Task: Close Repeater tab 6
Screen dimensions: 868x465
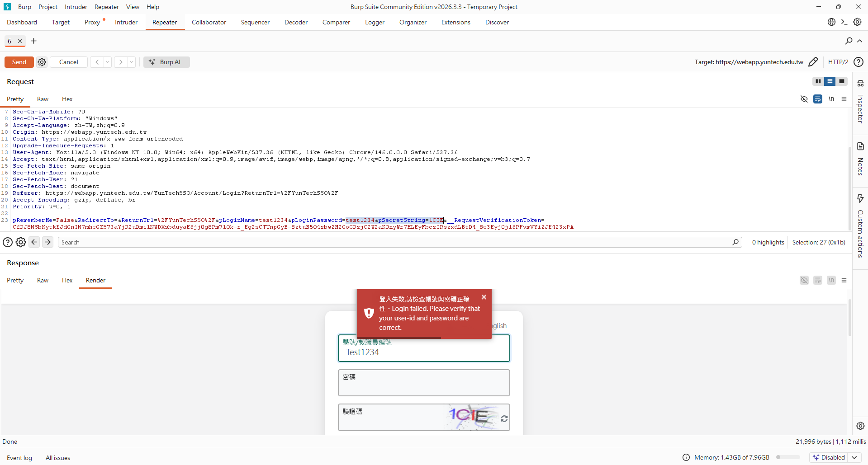Action: (20, 41)
